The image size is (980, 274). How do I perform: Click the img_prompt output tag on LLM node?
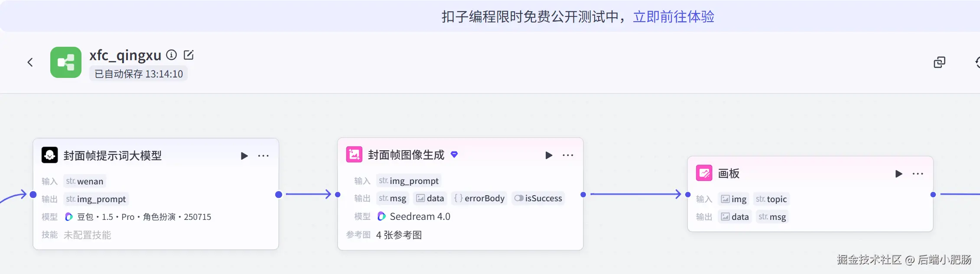96,199
